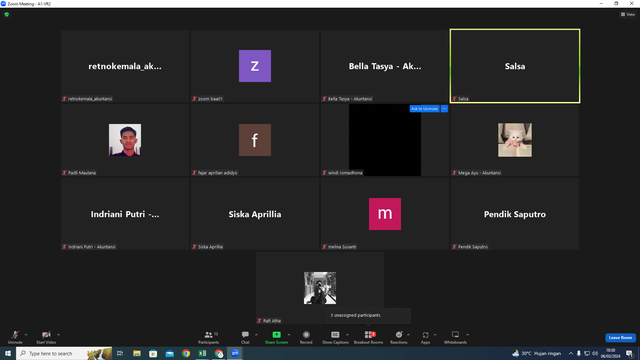640x360 pixels.
Task: Expand video options arrow next to Start Video
Action: coord(59,335)
